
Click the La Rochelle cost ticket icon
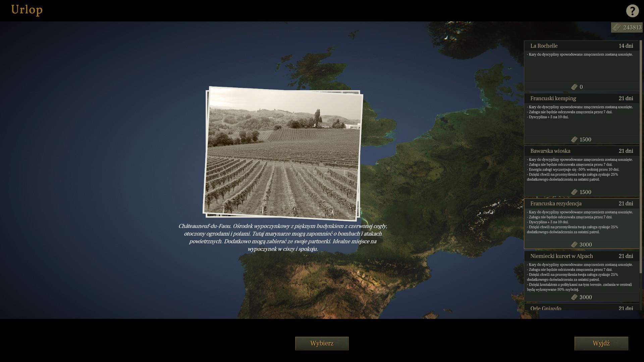pos(574,87)
